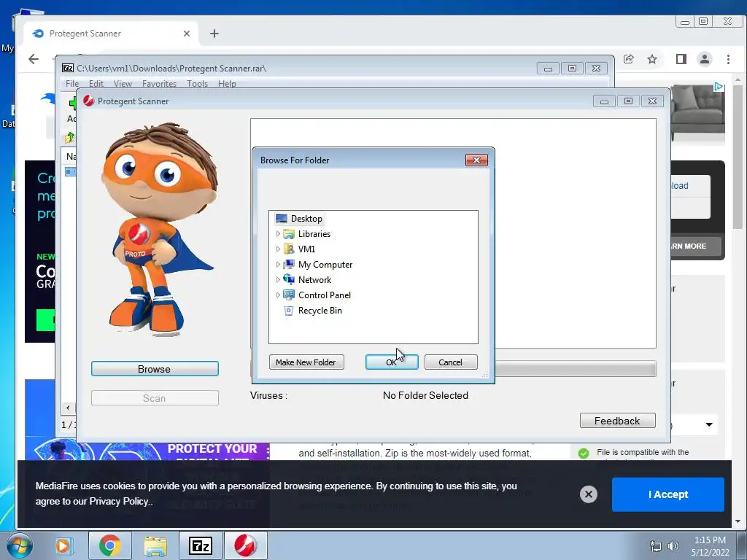
Task: Click the AdChoices icon on the ad
Action: pyautogui.click(x=719, y=87)
